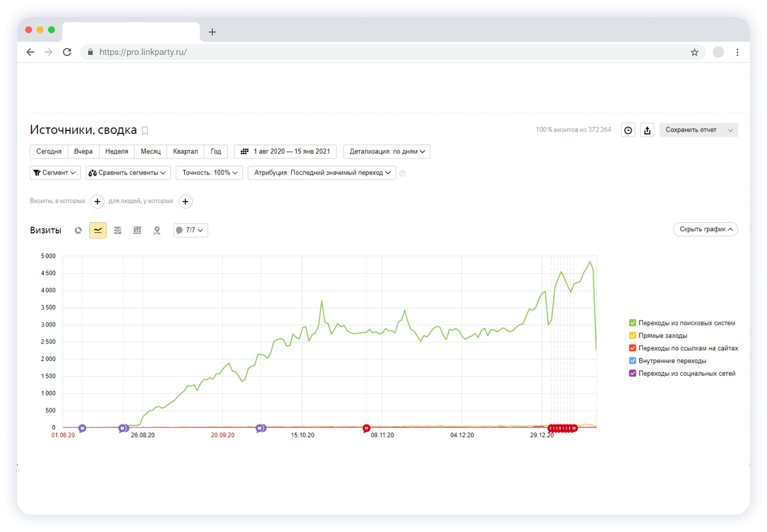Select the Неделя period tab
The image size is (767, 532).
117,152
